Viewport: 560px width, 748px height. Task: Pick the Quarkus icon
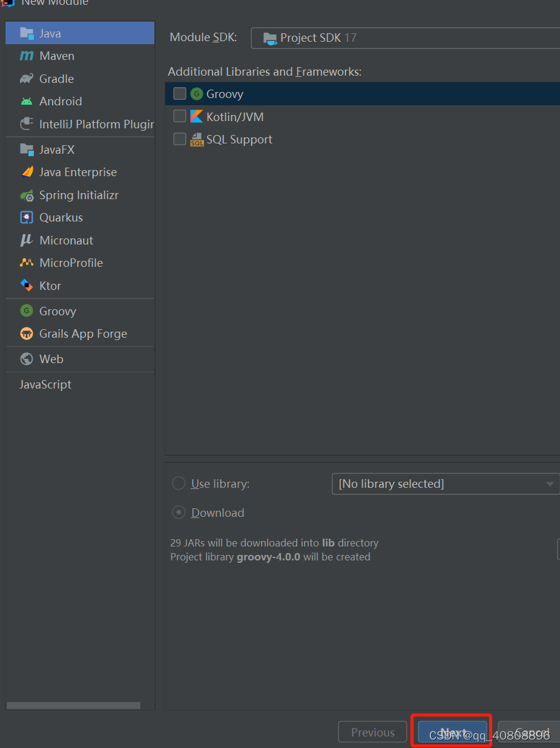coord(27,217)
